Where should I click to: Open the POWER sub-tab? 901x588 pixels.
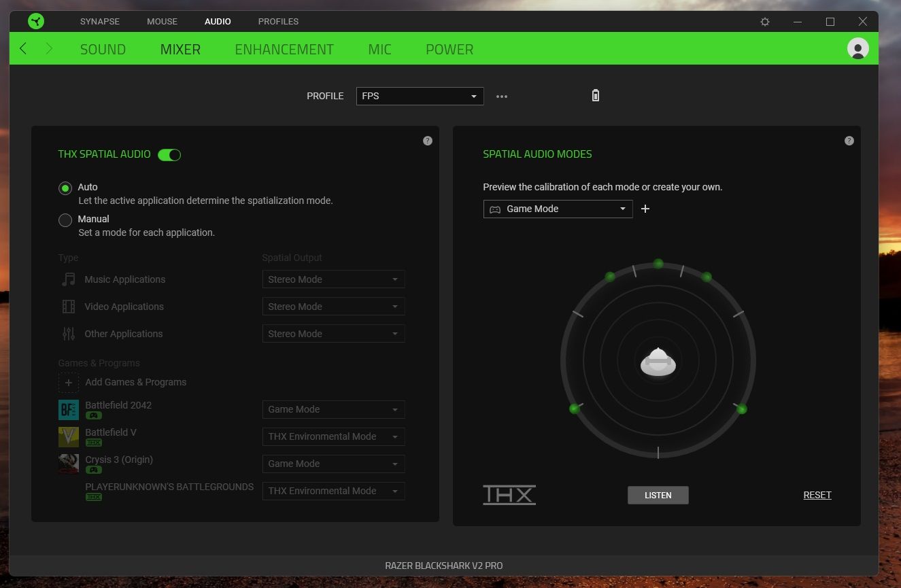449,49
